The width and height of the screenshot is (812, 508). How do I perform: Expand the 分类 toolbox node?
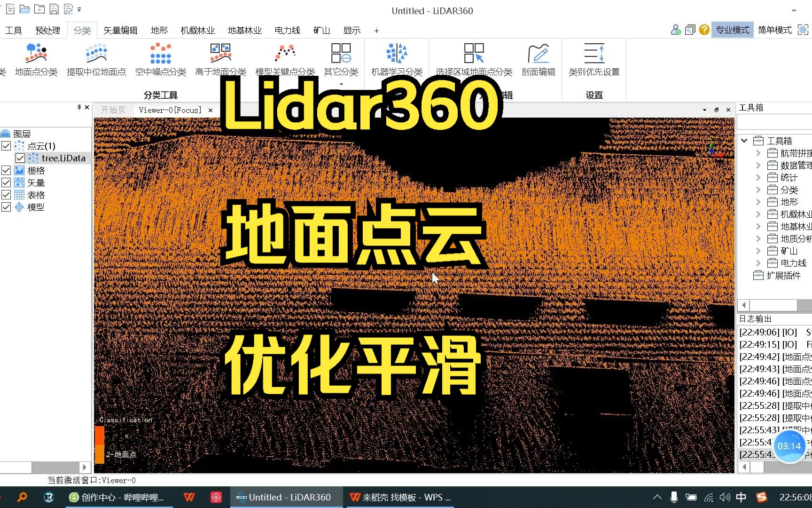click(758, 190)
